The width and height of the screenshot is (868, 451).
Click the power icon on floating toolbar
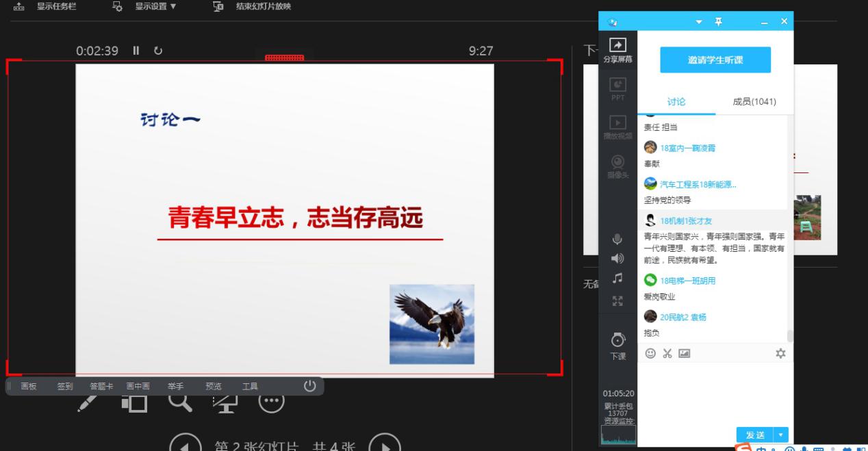click(309, 385)
